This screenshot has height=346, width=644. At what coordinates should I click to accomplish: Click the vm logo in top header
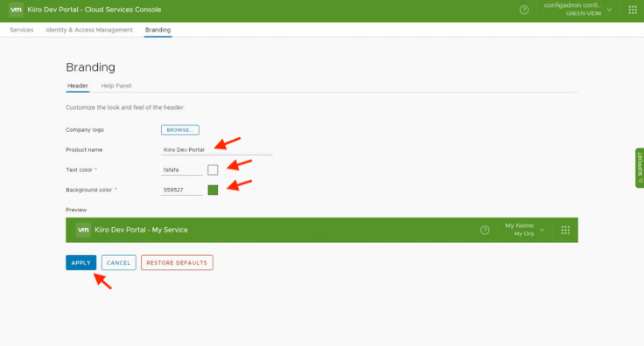[x=16, y=10]
